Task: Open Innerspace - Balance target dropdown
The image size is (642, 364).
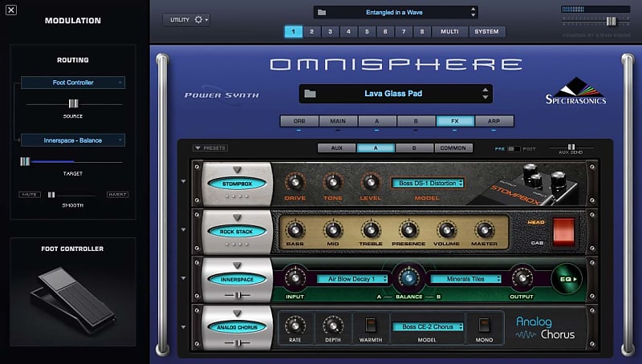Action: (73, 140)
